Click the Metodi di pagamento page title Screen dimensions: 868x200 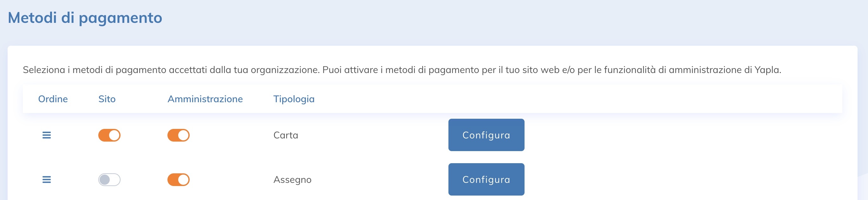pyautogui.click(x=85, y=18)
